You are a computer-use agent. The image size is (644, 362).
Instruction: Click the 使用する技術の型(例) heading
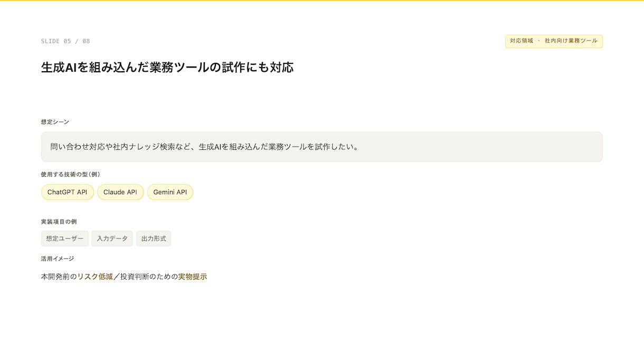(70, 174)
